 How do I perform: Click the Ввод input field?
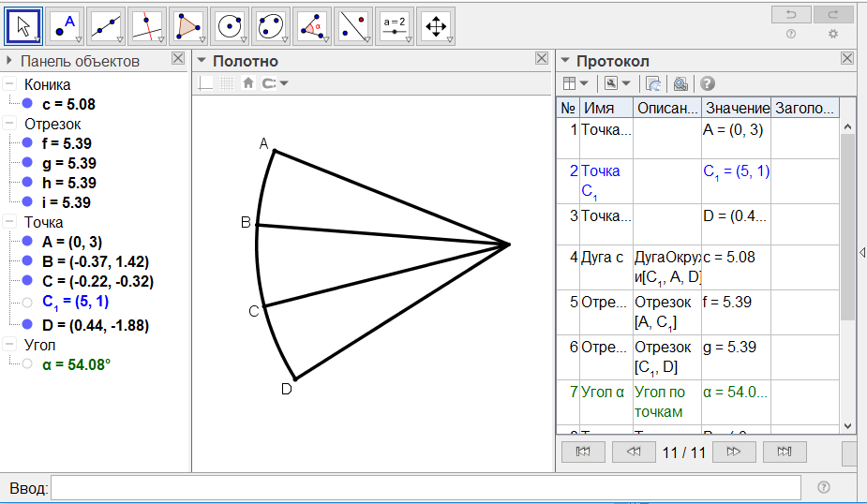(x=426, y=488)
